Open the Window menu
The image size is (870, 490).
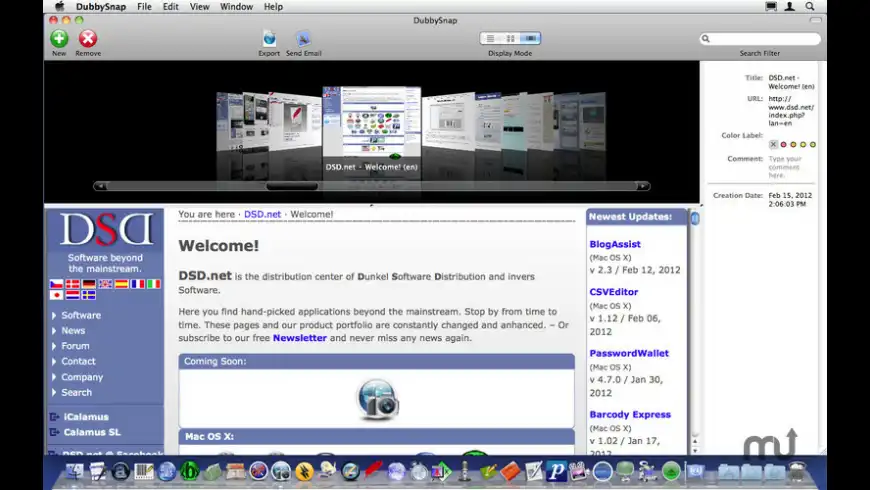coord(236,6)
